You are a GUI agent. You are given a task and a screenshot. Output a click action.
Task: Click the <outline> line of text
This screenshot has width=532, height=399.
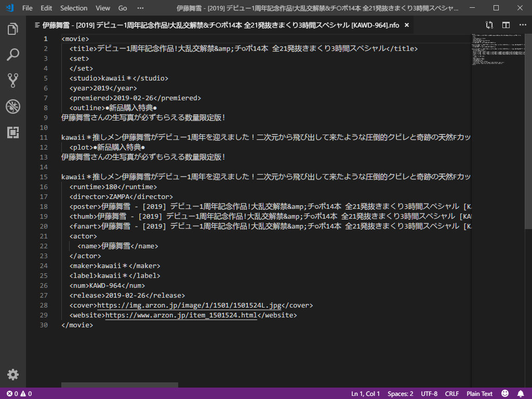[113, 108]
